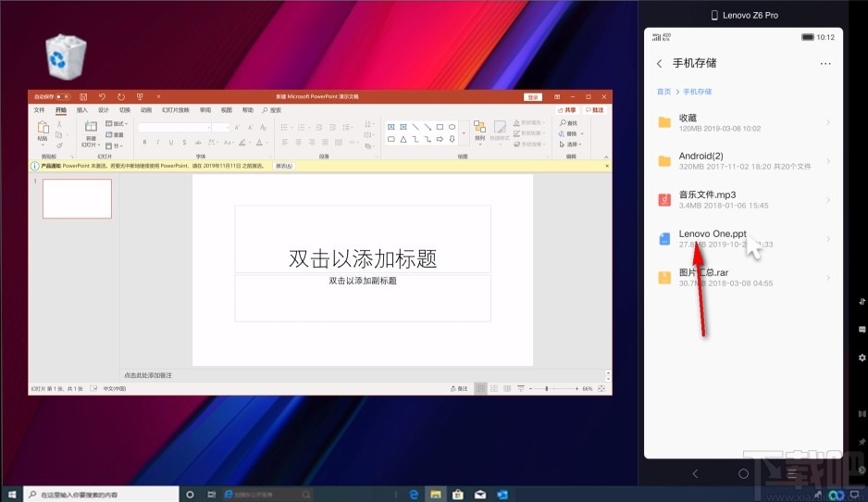Open the Select (选择) dropdown
The image size is (868, 502).
tap(570, 144)
